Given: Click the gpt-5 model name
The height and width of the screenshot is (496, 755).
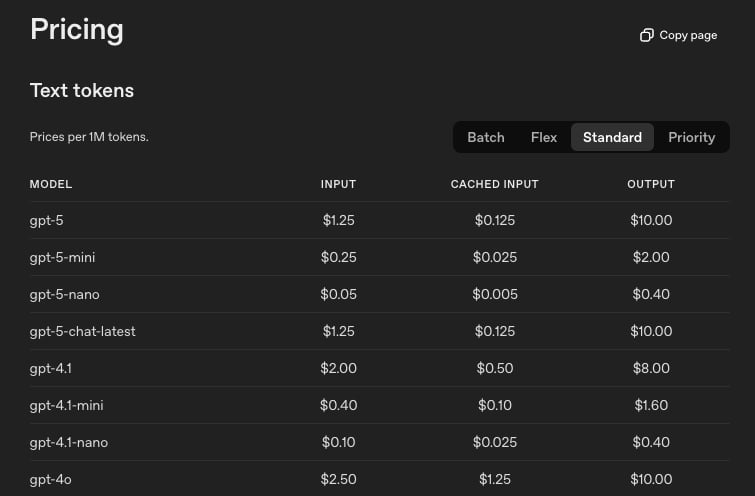Looking at the screenshot, I should coord(46,221).
